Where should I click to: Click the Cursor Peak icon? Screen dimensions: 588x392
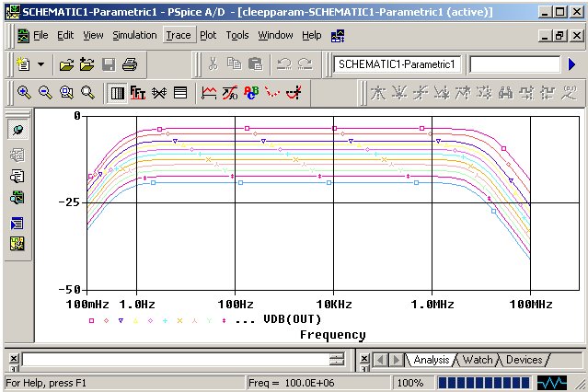coord(378,93)
